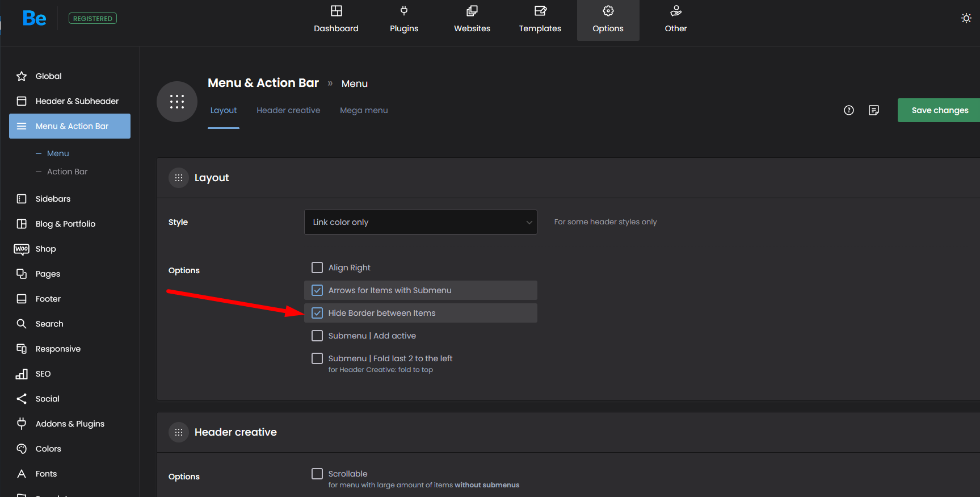
Task: Click the Social share icon
Action: tap(22, 399)
